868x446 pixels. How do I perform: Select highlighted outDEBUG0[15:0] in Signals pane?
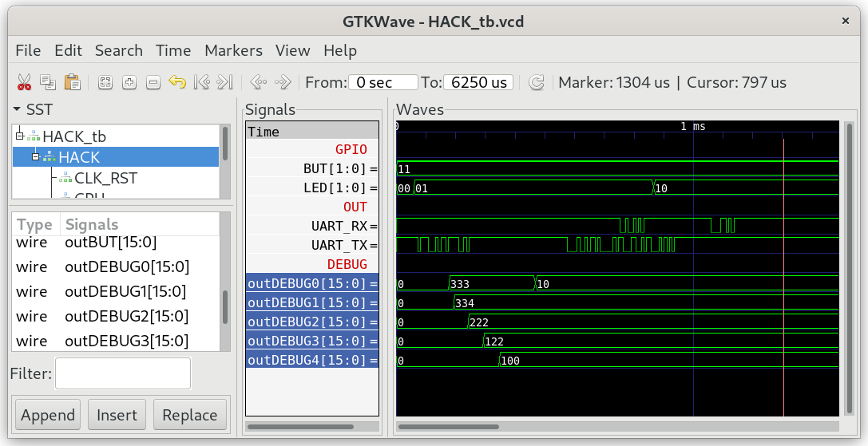(x=312, y=284)
